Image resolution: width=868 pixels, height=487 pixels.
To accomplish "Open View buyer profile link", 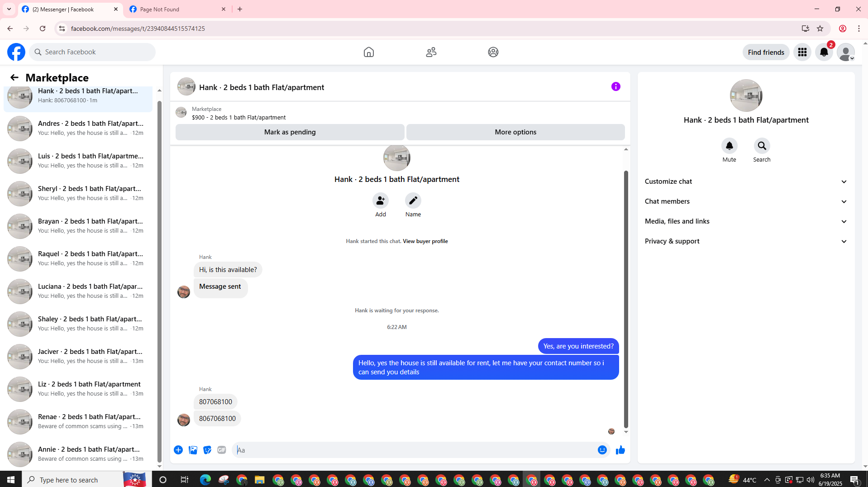I will tap(425, 241).
